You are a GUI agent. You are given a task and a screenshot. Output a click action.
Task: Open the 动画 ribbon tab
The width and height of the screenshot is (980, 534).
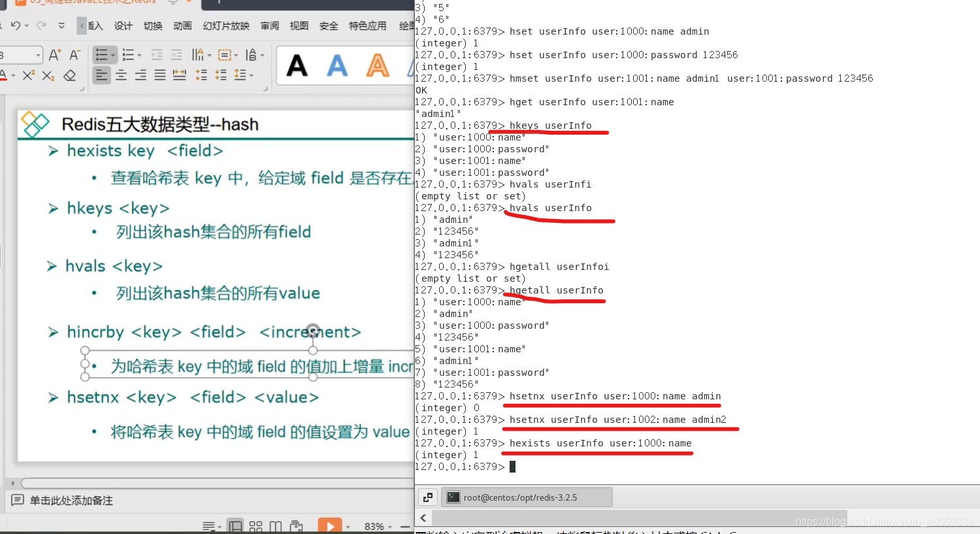click(182, 25)
